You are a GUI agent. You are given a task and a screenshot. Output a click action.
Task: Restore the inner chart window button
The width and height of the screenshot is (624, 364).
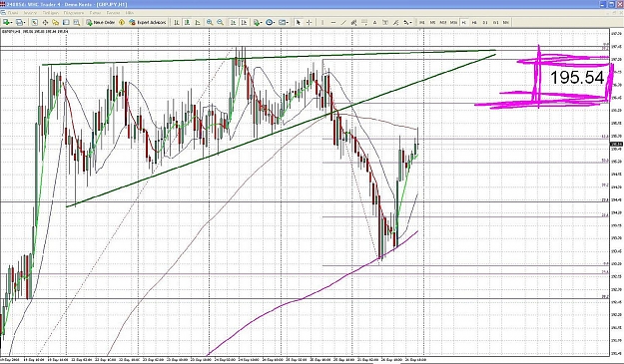[x=613, y=13]
